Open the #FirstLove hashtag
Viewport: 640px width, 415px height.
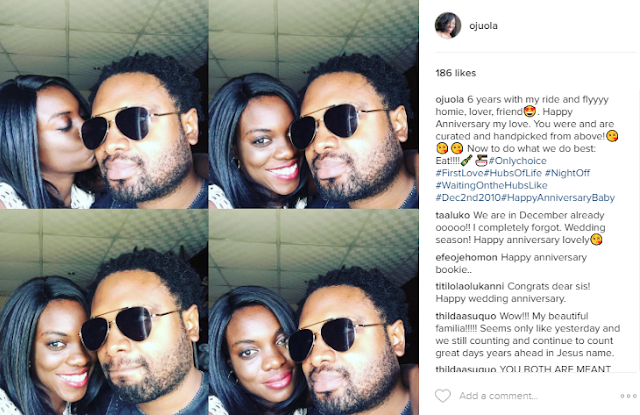[459, 173]
